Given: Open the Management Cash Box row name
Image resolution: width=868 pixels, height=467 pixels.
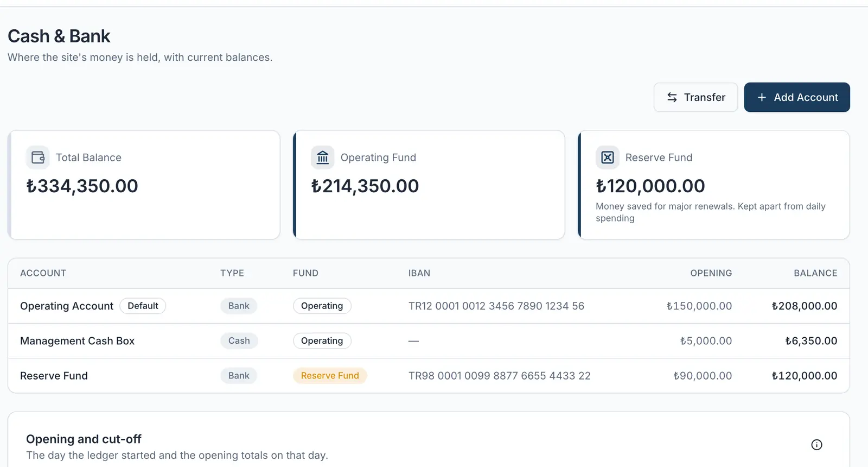Looking at the screenshot, I should pos(77,340).
